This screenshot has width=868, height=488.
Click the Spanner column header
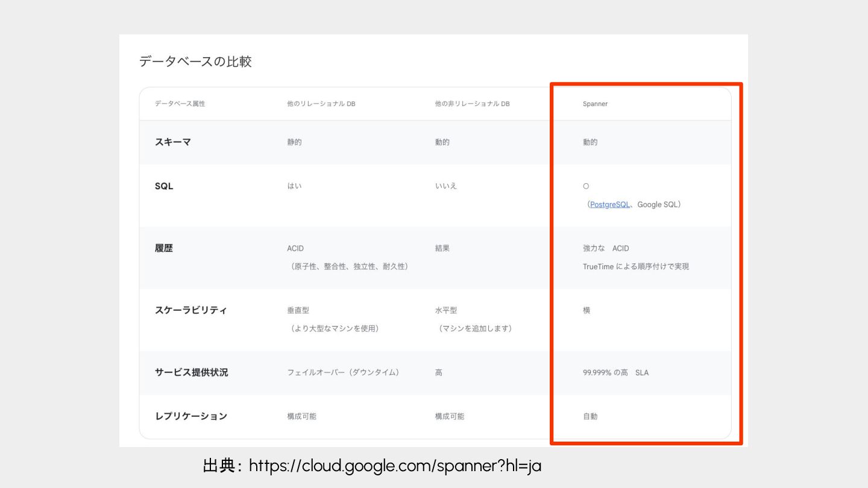click(595, 104)
